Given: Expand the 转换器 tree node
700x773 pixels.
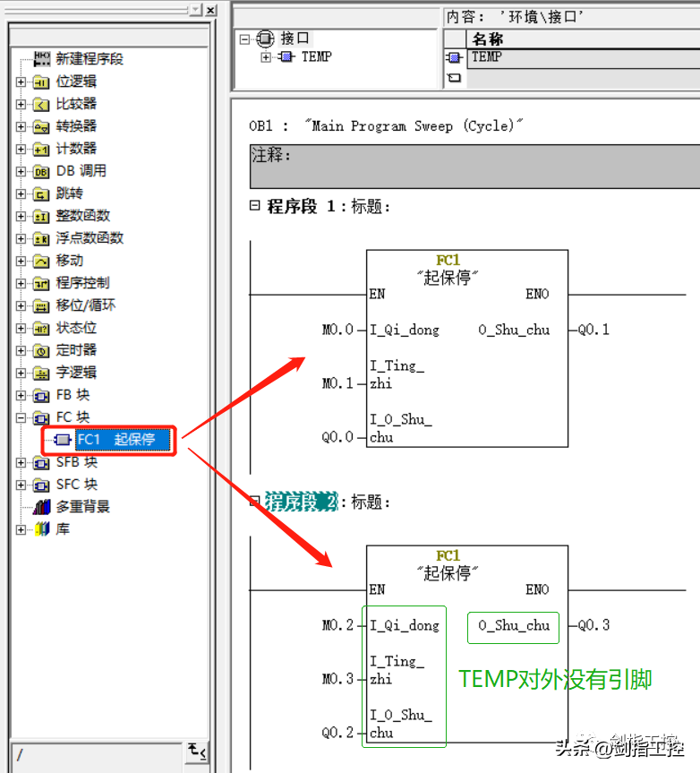Looking at the screenshot, I should point(21,126).
